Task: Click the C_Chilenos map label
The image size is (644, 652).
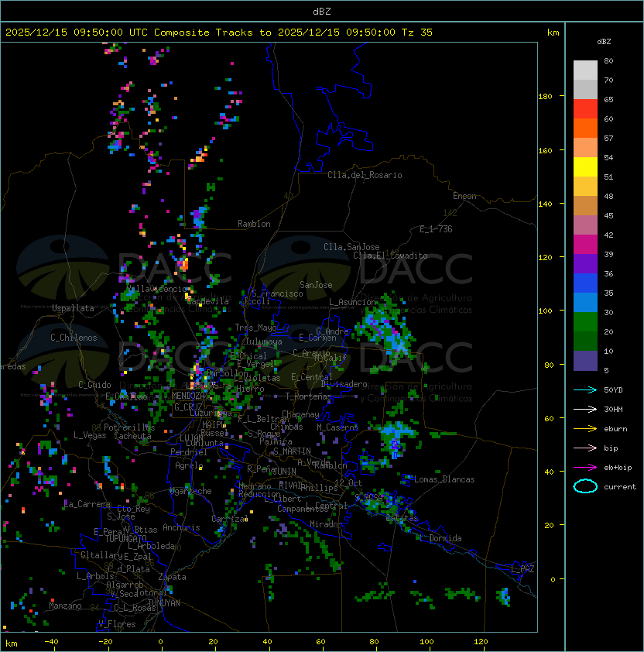Action: [74, 338]
